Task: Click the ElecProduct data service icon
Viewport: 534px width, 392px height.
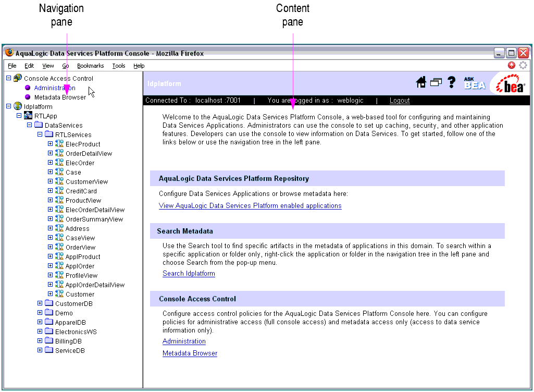Action: pos(59,144)
